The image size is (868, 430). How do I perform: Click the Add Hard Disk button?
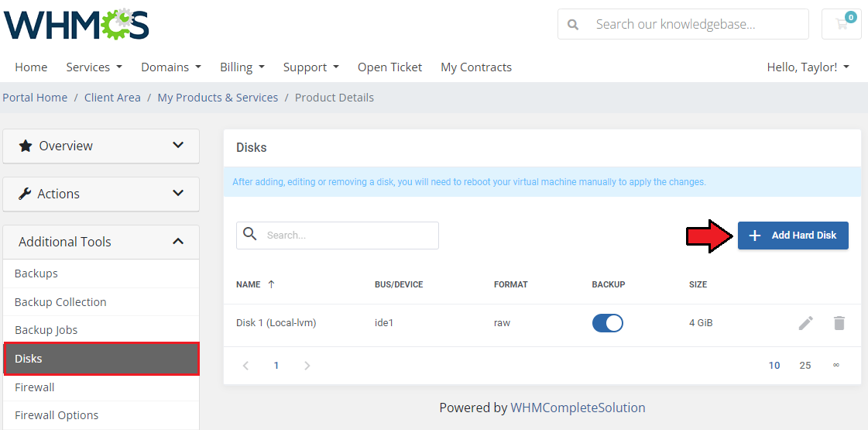coord(793,236)
